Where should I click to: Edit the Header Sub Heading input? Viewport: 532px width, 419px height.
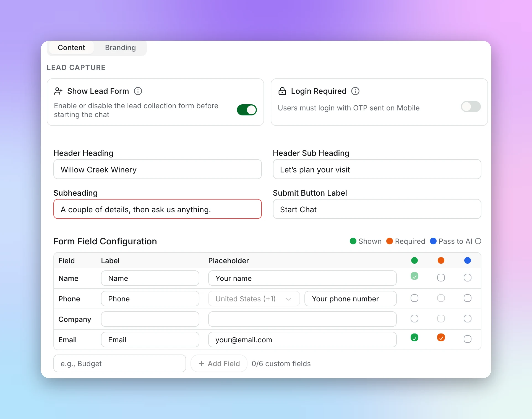click(x=377, y=169)
